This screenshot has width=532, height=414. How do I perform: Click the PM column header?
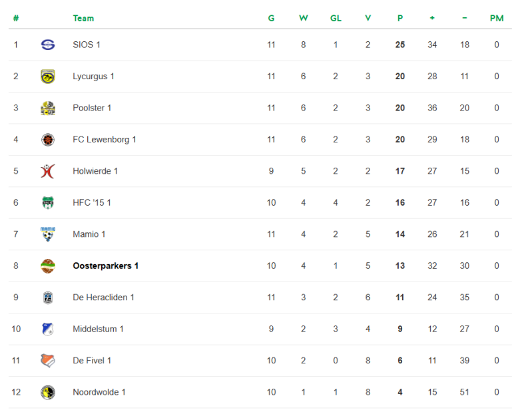(x=497, y=19)
